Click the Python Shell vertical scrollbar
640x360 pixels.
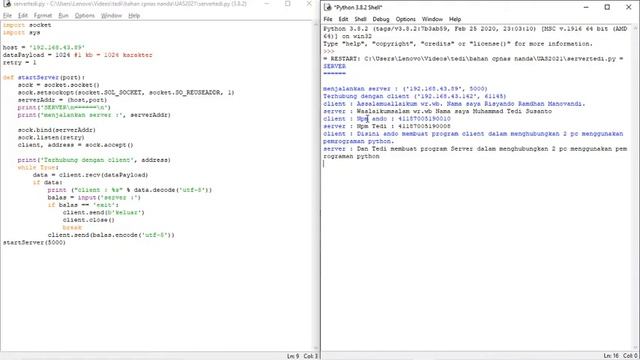click(636, 188)
